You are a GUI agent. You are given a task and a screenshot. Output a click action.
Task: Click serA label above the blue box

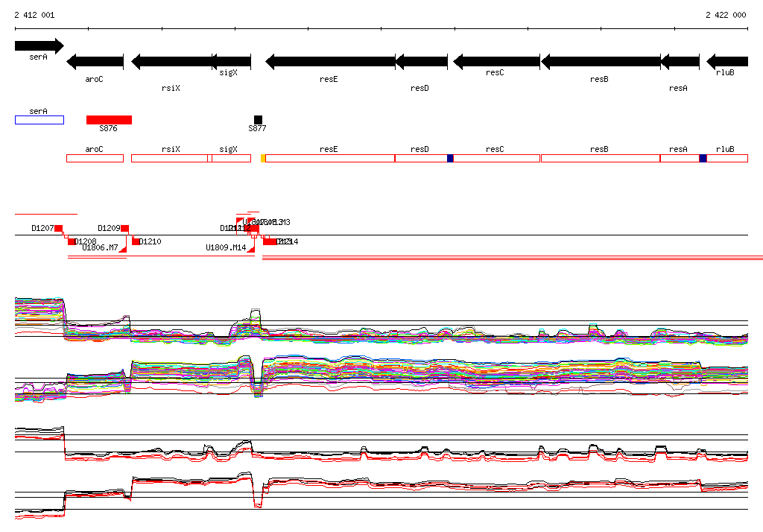click(x=39, y=112)
